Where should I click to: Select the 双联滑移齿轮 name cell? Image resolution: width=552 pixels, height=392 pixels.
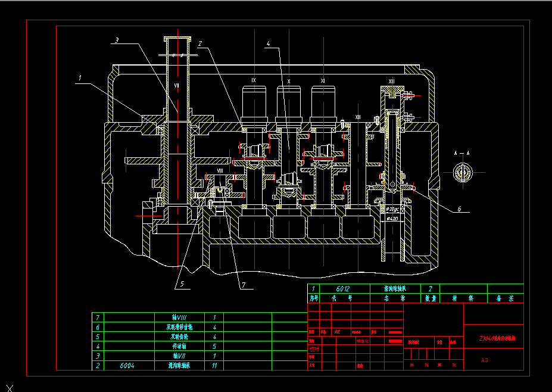(179, 327)
